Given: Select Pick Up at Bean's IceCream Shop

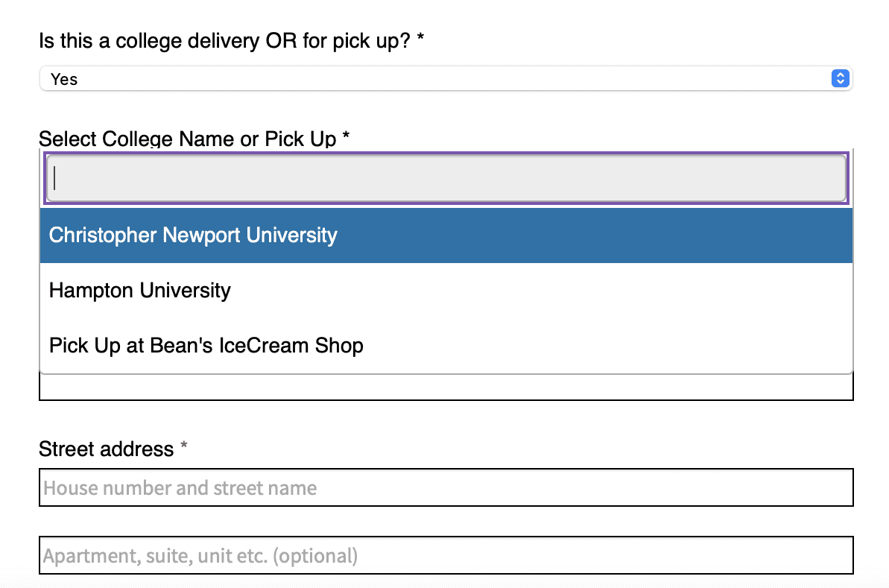Looking at the screenshot, I should pyautogui.click(x=206, y=346).
